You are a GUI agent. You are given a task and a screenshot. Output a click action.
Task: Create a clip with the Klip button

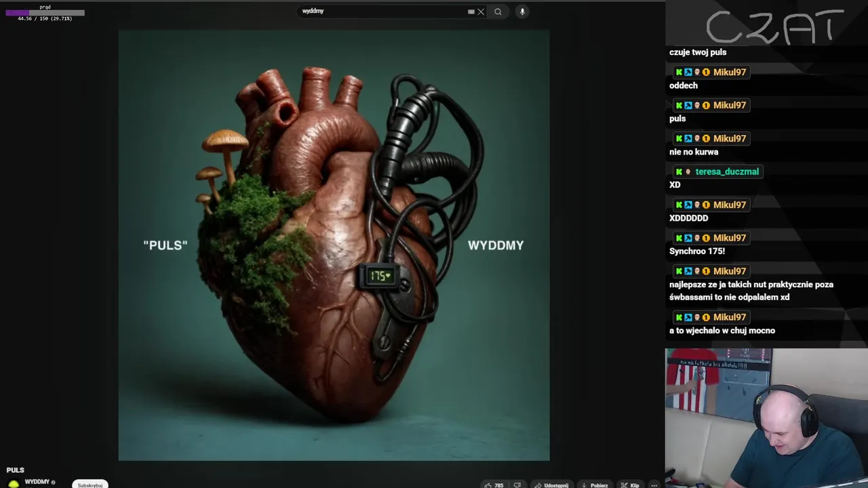tap(630, 485)
